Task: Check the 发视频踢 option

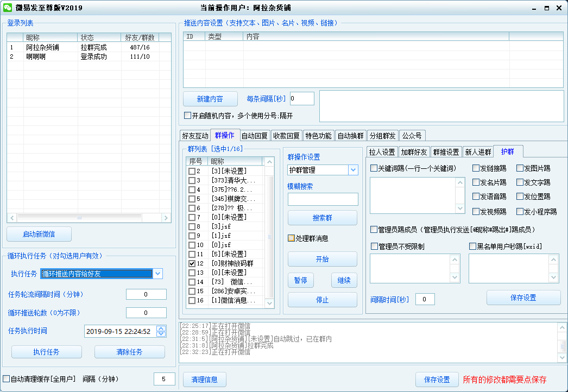Action: coord(476,211)
